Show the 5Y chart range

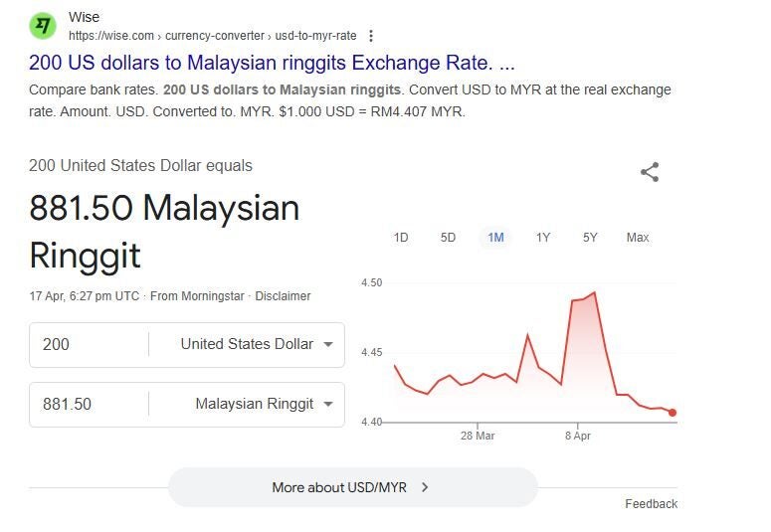[x=590, y=238]
